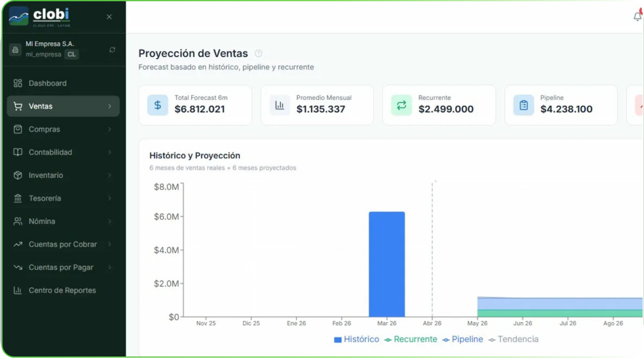
Task: Select the Mi Empresa S.A. company selector
Action: click(50, 49)
